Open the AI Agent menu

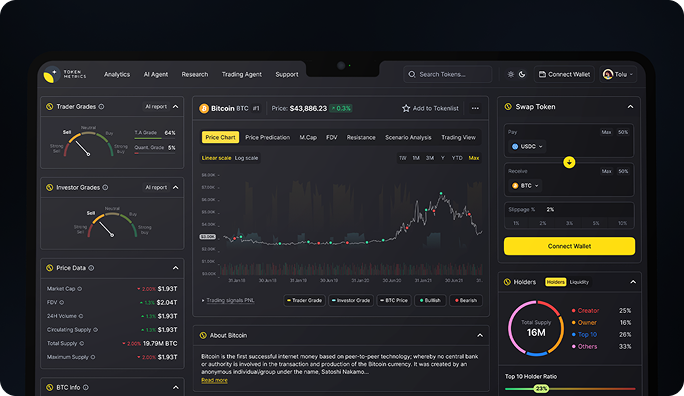click(156, 75)
